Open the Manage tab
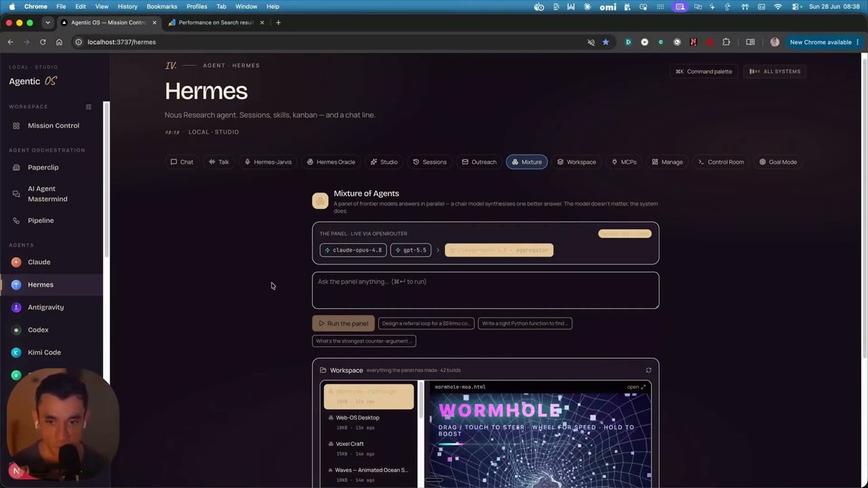 click(667, 162)
